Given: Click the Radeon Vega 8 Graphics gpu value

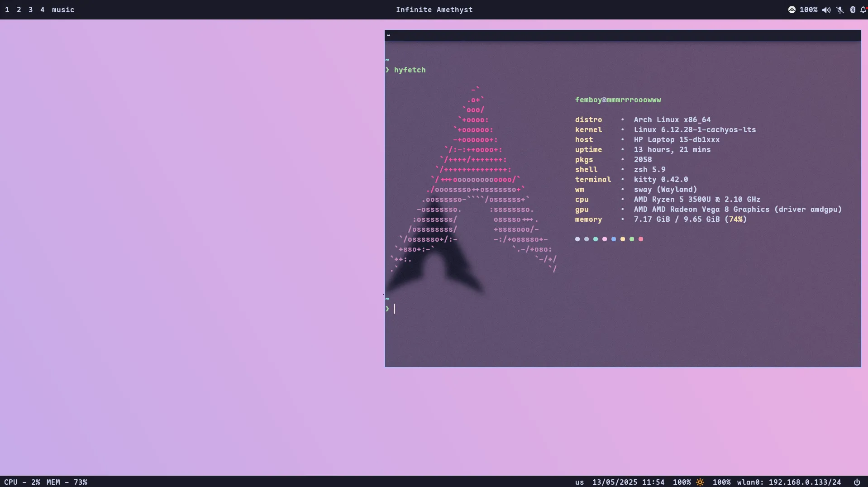Looking at the screenshot, I should coord(738,209).
